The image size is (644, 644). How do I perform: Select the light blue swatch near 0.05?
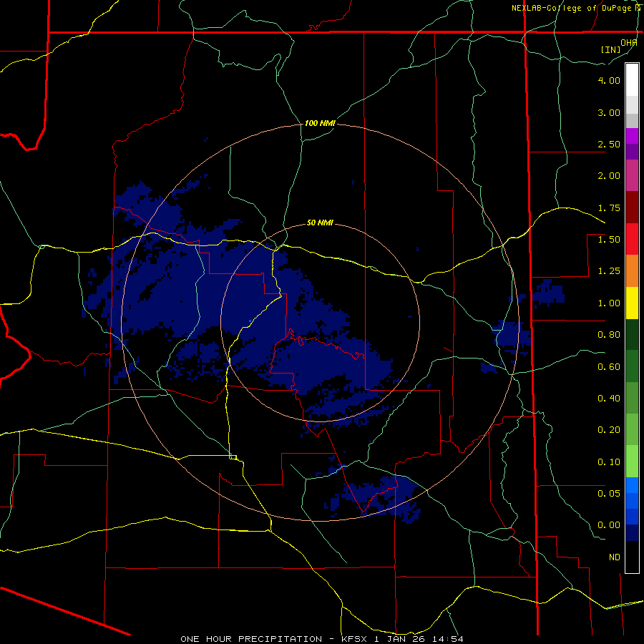point(632,485)
